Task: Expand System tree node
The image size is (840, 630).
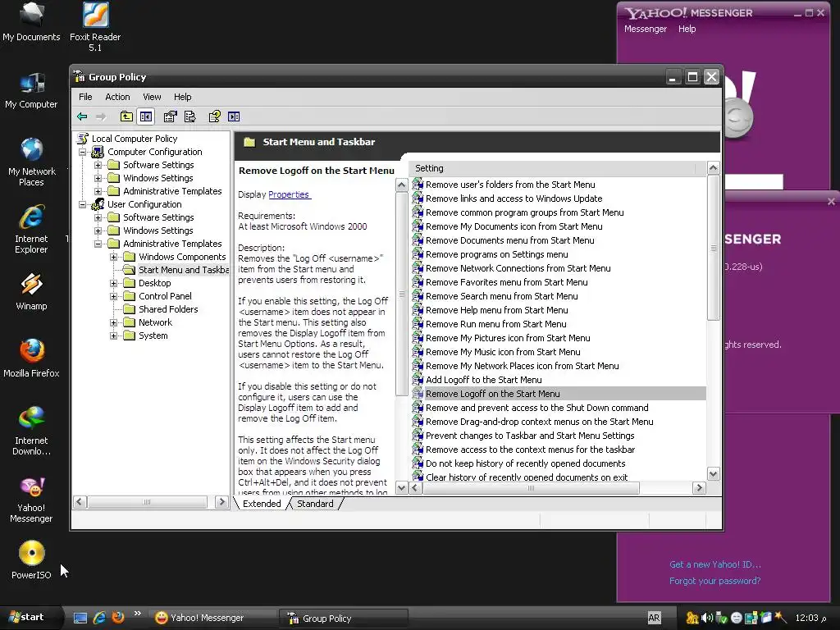Action: coord(113,336)
